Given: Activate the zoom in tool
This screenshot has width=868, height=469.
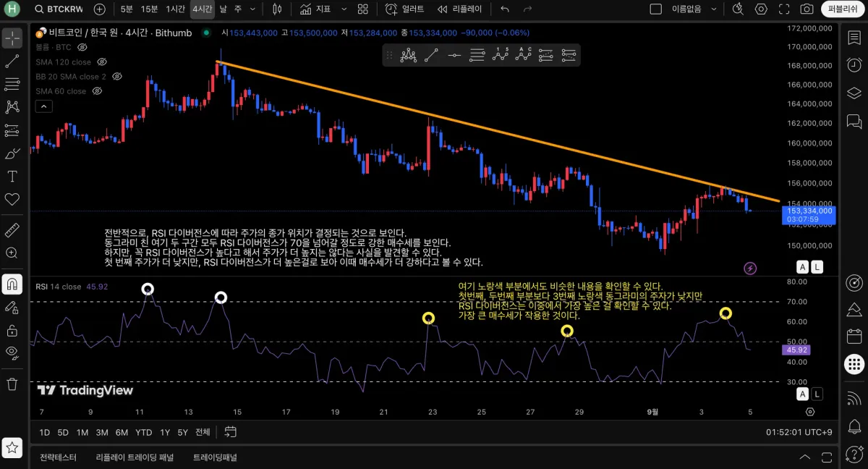Looking at the screenshot, I should point(12,253).
